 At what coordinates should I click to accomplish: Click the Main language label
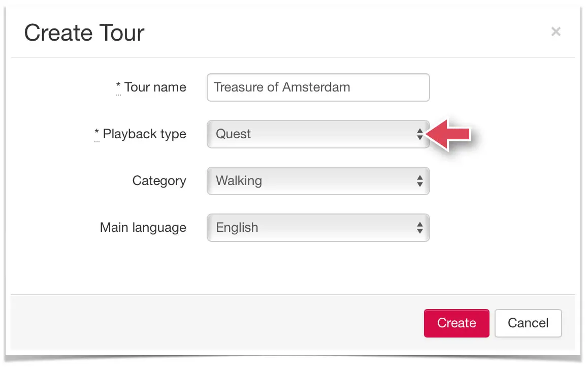coord(143,227)
